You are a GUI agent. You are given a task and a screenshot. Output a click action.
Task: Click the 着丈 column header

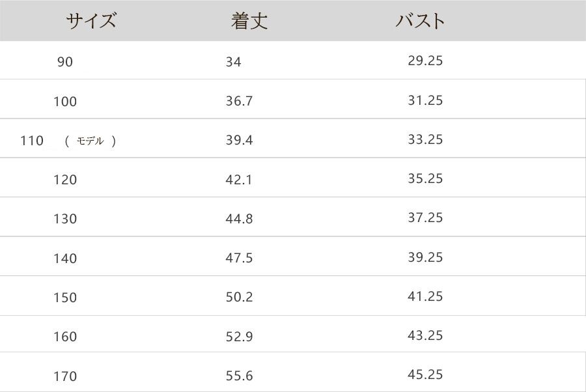[x=249, y=21]
